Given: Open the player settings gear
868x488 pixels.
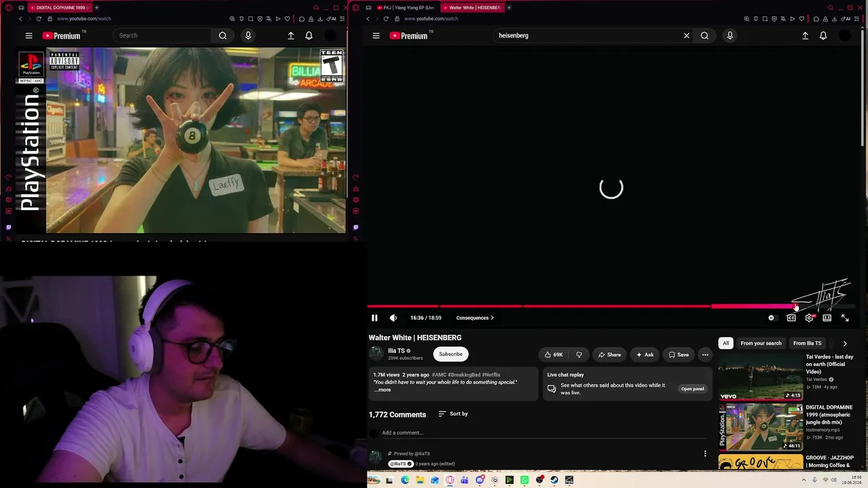Looking at the screenshot, I should [x=809, y=318].
